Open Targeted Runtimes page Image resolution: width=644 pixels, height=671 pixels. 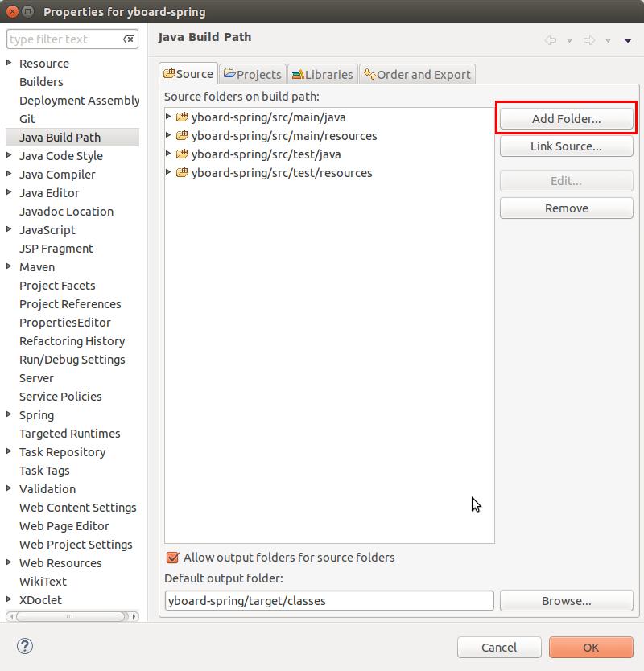pyautogui.click(x=70, y=434)
